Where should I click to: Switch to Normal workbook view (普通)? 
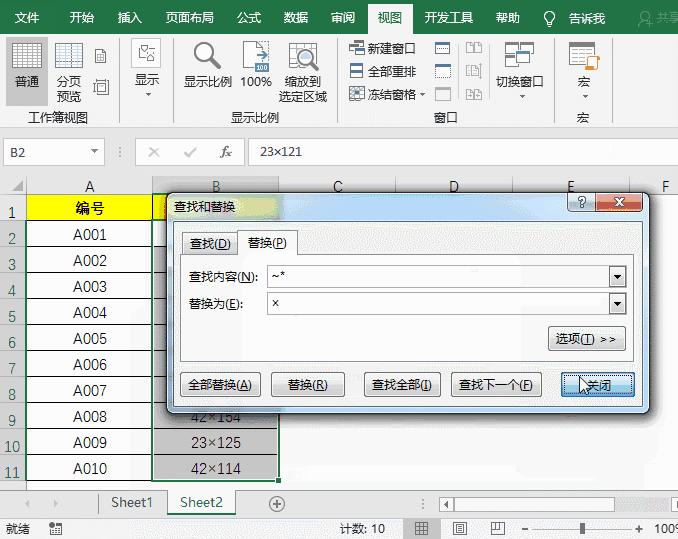(27, 71)
